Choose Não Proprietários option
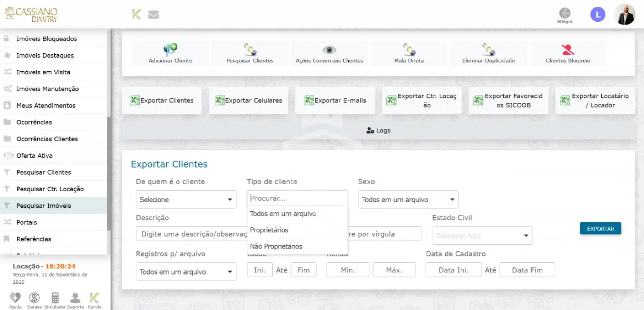The width and height of the screenshot is (644, 310). 276,247
